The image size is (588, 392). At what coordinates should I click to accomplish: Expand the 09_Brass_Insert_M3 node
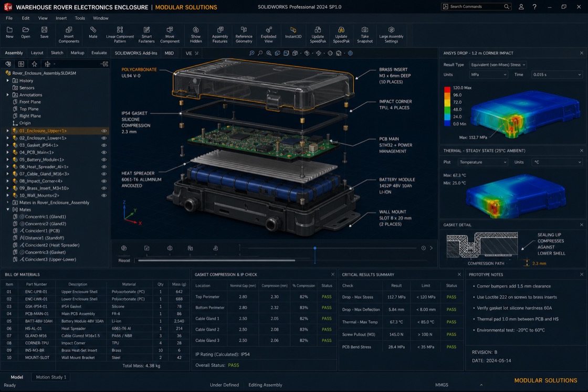(7, 188)
